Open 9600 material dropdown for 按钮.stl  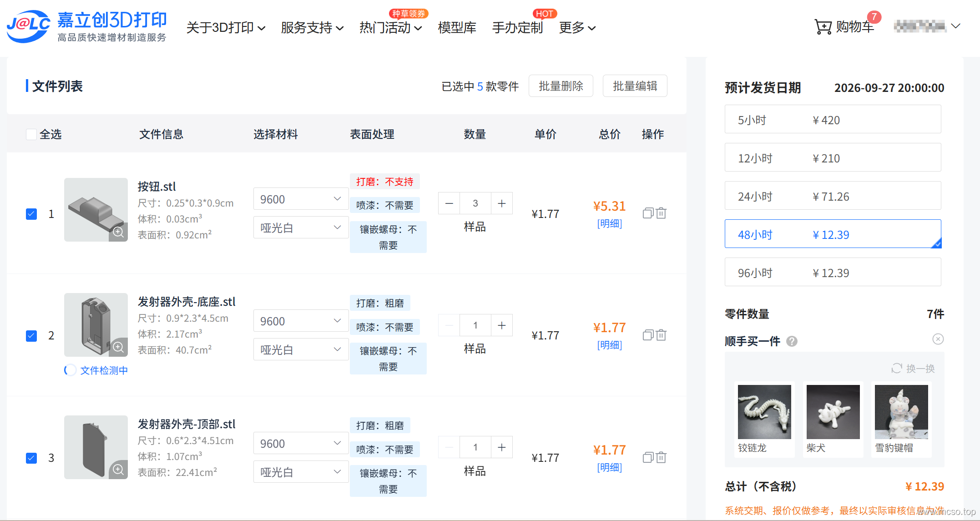tap(301, 199)
